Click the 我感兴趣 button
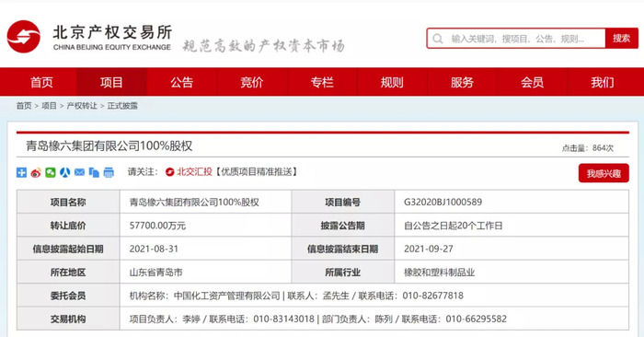 click(604, 173)
